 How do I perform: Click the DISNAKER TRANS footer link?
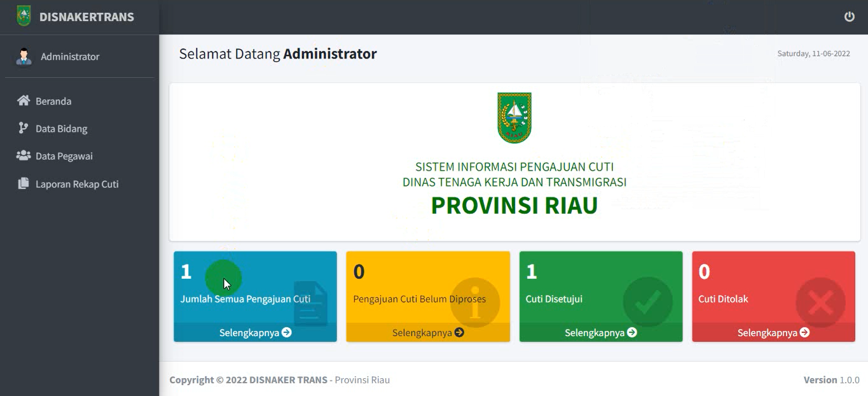[288, 379]
